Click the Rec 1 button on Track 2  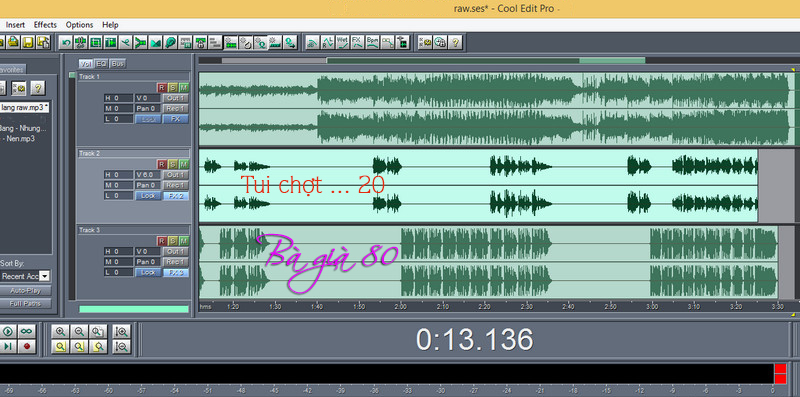(176, 185)
